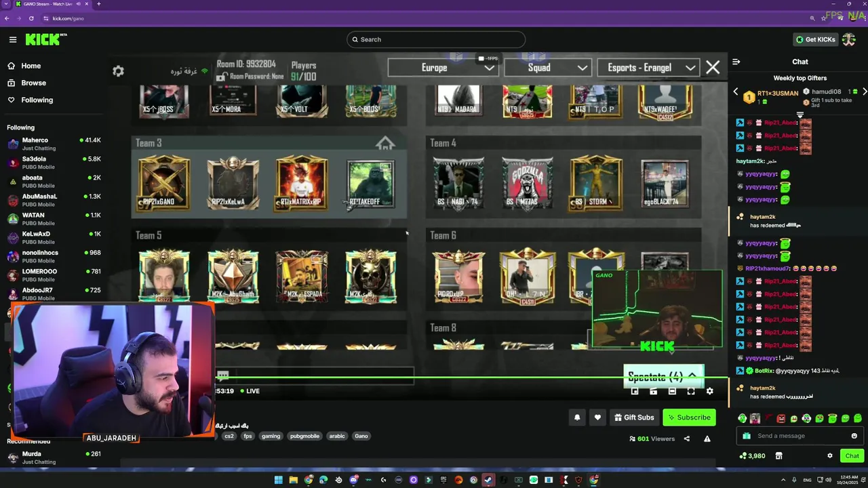Viewport: 868px width, 488px height.
Task: Open clip creation icon
Action: [x=654, y=391]
